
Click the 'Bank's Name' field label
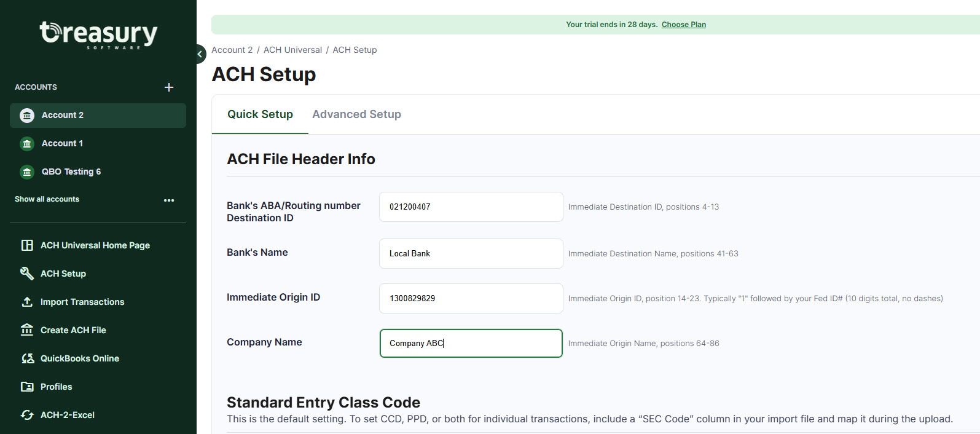257,253
